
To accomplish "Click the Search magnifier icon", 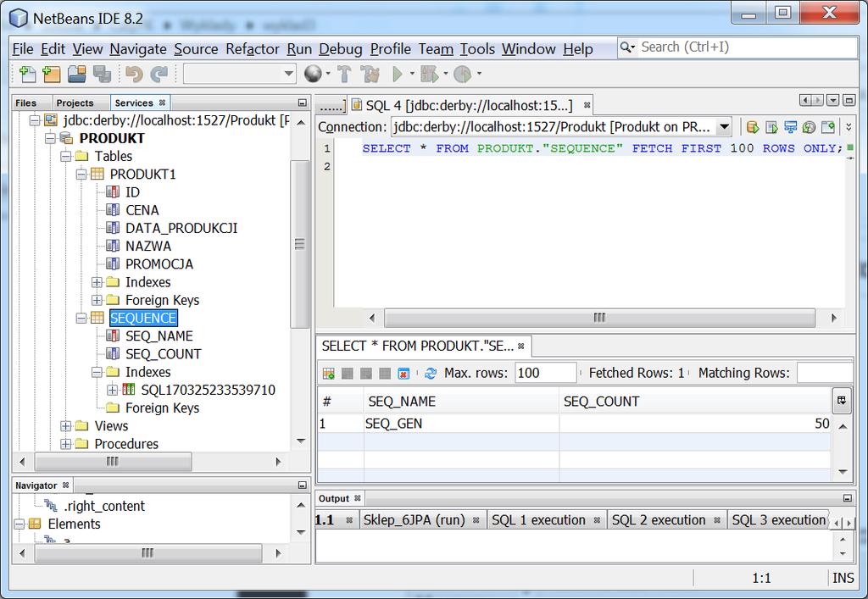I will 626,47.
